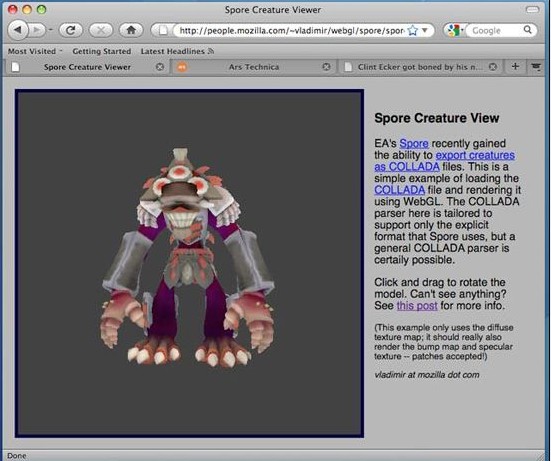This screenshot has width=551, height=461.
Task: Open the Google search engine selector
Action: coord(455,30)
